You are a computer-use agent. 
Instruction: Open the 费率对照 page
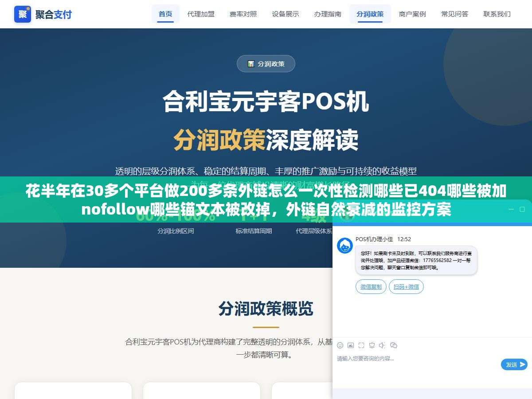tap(243, 14)
